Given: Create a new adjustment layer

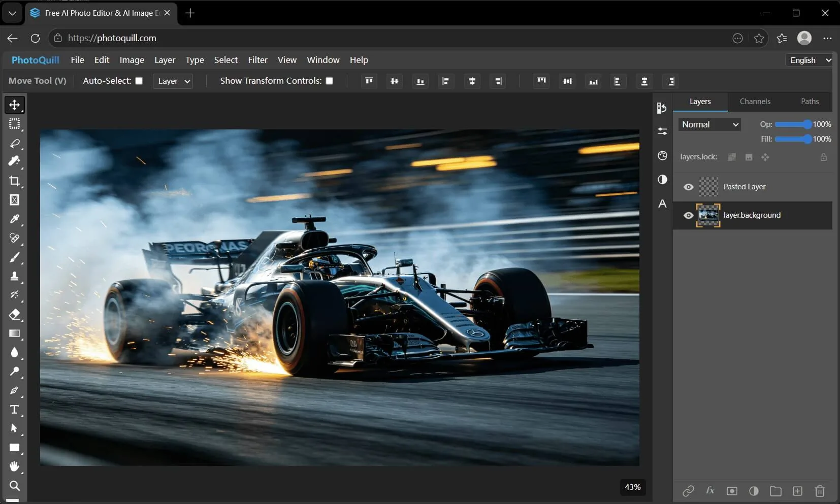Looking at the screenshot, I should (754, 491).
